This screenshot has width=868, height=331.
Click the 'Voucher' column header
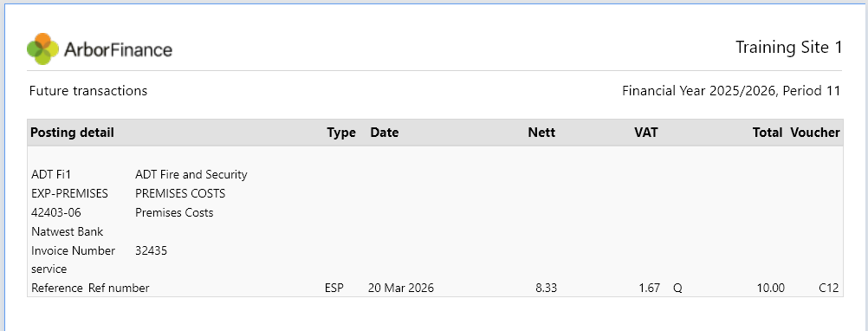(815, 133)
